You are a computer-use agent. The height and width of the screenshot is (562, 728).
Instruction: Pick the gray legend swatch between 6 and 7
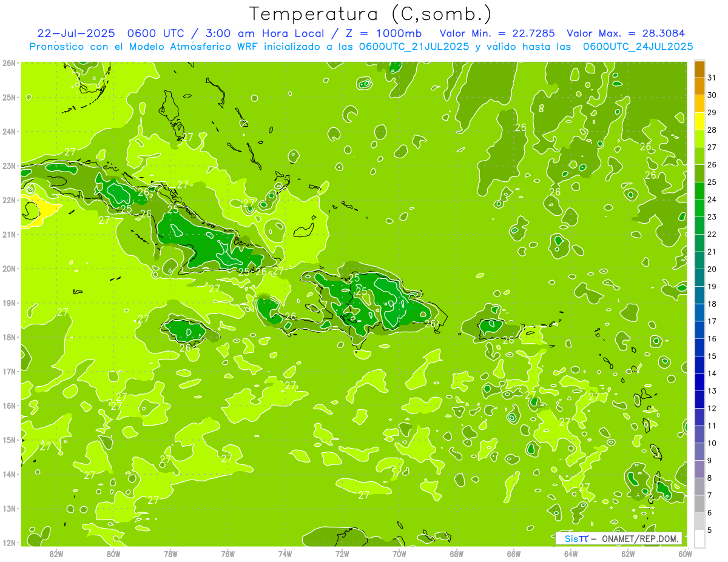tap(699, 504)
